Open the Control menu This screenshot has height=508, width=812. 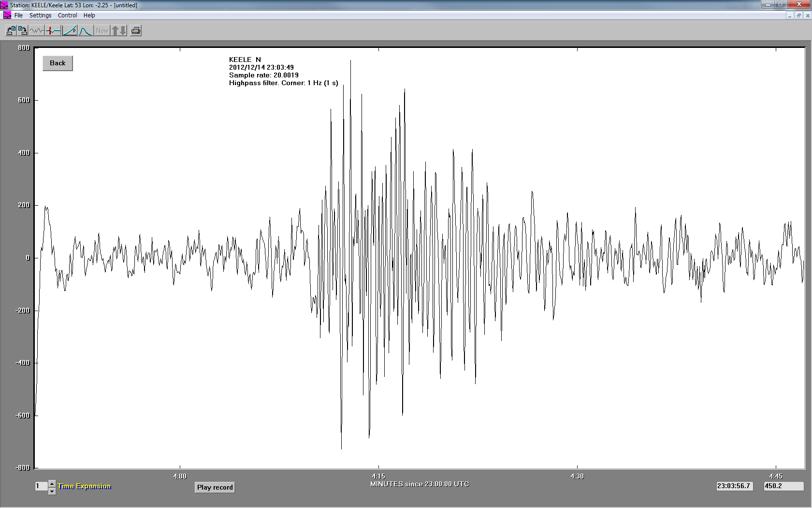[67, 15]
